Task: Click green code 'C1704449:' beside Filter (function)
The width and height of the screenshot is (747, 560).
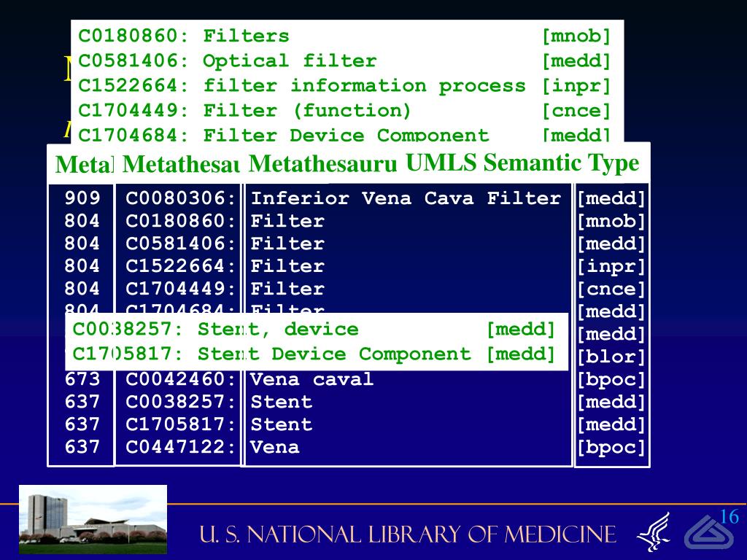Action: coord(134,111)
